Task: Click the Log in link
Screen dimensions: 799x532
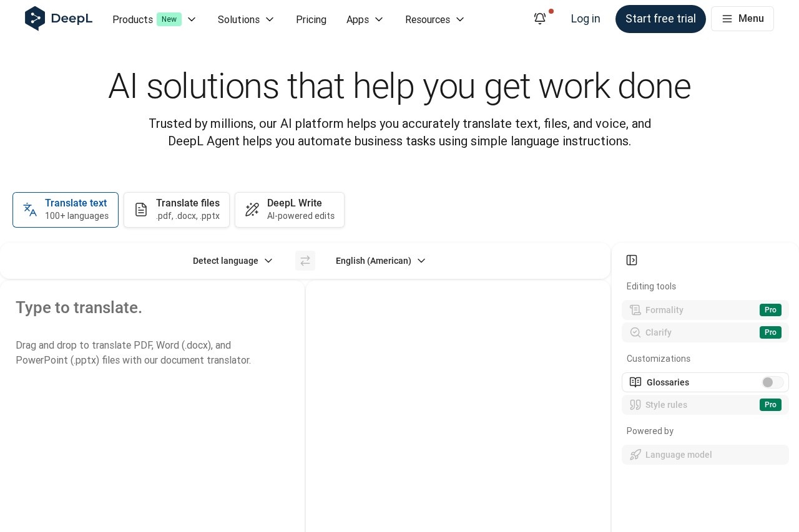Action: tap(586, 19)
